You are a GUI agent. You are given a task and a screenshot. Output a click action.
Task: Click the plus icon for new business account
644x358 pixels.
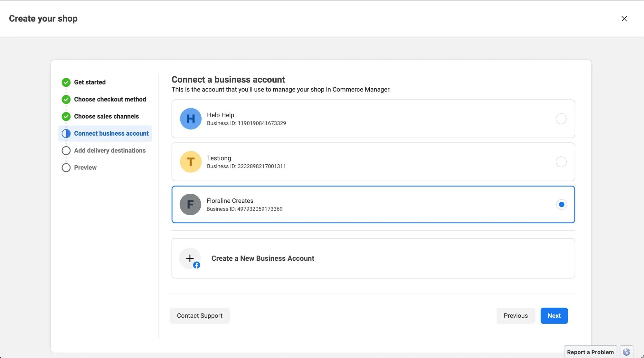[x=190, y=258]
